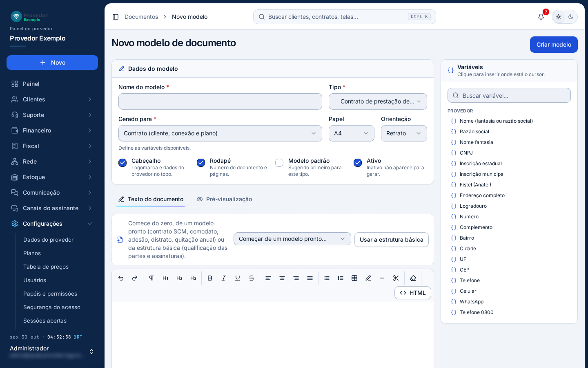588x368 pixels.
Task: Open the Começar de um modelo pronto dropdown
Action: click(292, 239)
